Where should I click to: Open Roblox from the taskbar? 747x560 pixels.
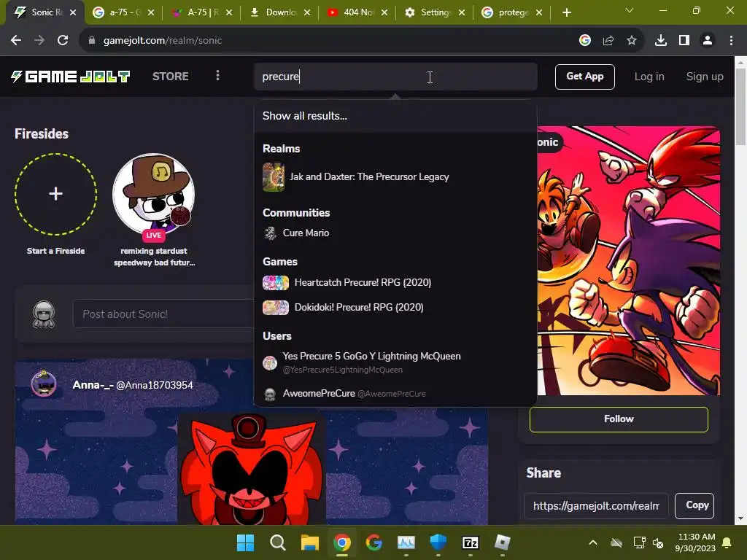pyautogui.click(x=502, y=542)
